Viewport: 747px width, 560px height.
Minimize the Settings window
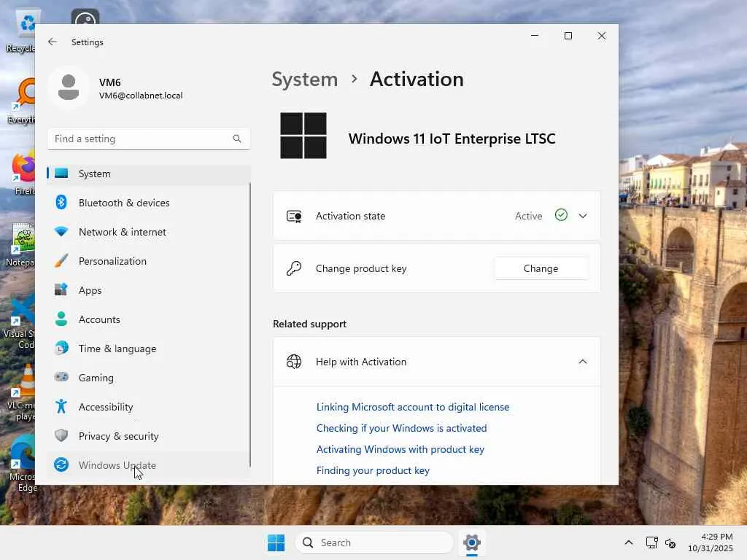535,36
